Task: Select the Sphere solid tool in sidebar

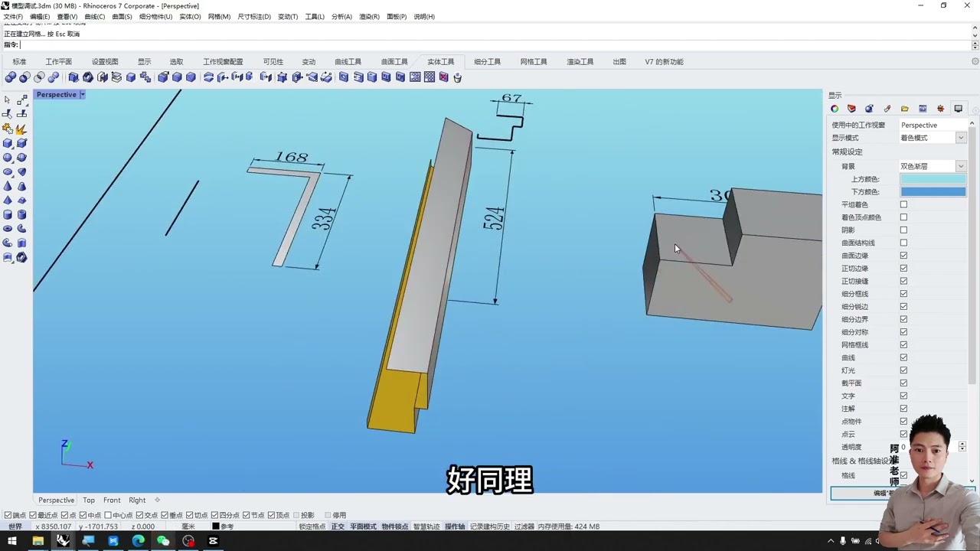Action: [8, 158]
